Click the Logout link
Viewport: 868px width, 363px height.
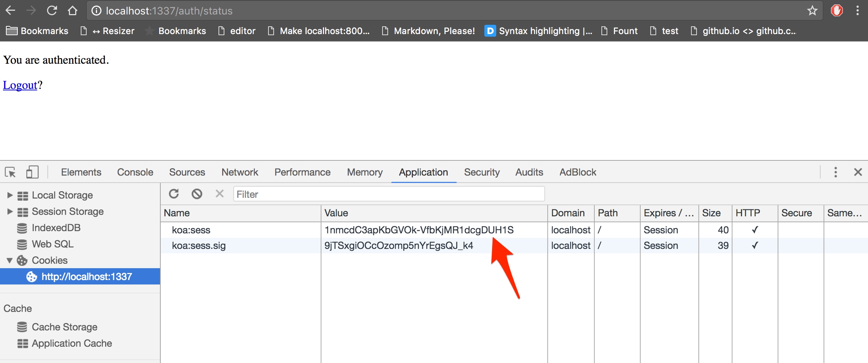(20, 85)
